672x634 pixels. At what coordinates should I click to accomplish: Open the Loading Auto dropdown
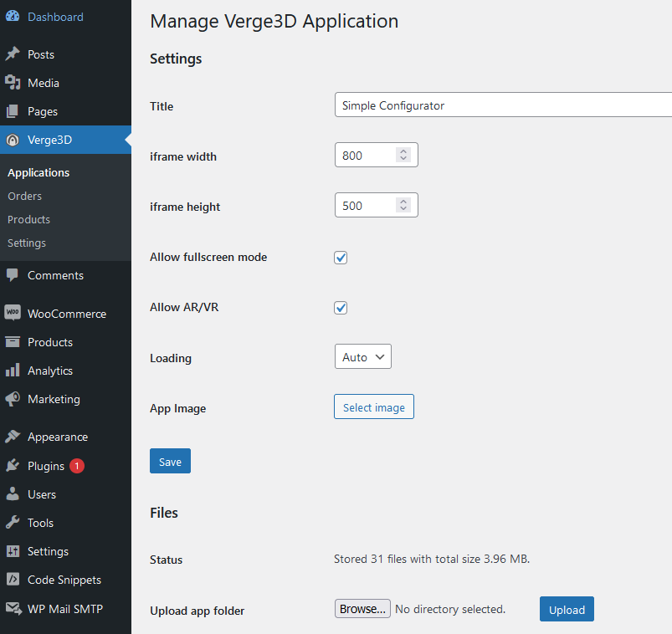pos(363,356)
